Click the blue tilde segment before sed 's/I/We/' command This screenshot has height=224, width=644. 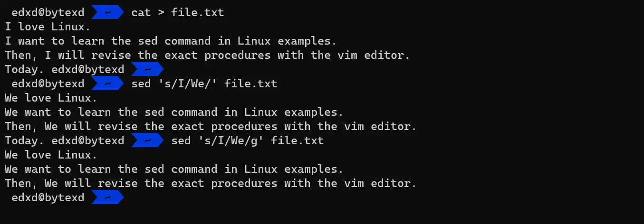pos(107,84)
